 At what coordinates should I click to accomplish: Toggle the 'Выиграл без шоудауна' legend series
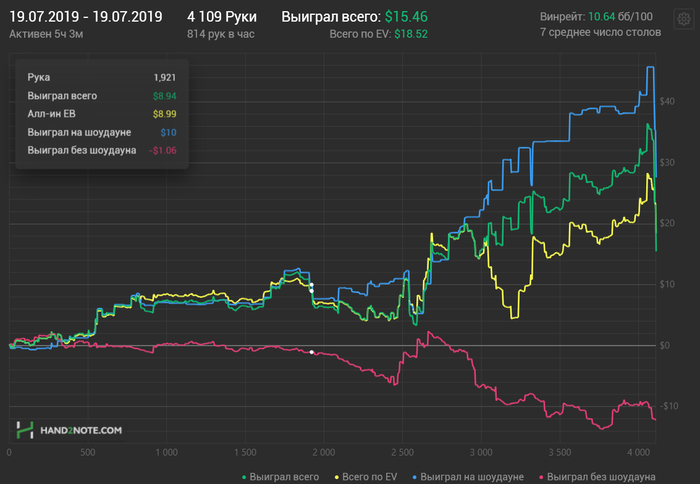[597, 477]
